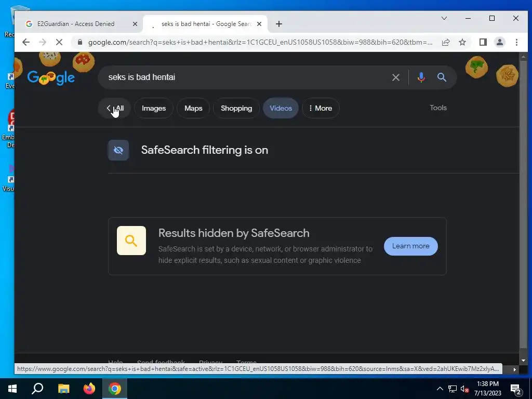Clear the search box with the X icon
532x399 pixels.
pyautogui.click(x=395, y=77)
